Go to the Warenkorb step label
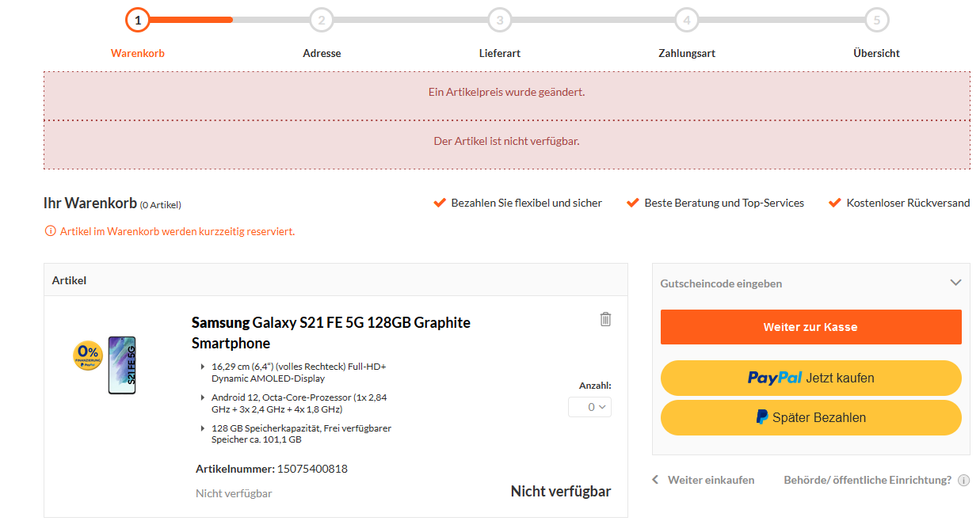This screenshot has height=521, width=980. tap(138, 53)
